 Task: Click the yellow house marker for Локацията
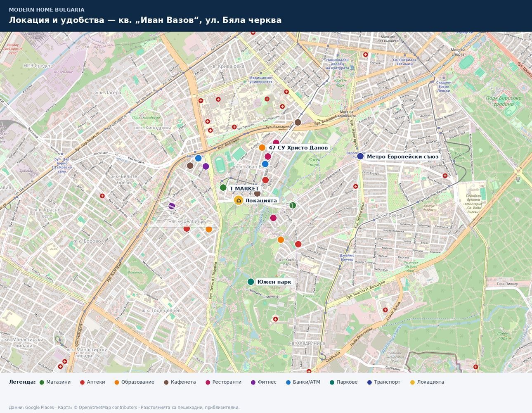239,200
